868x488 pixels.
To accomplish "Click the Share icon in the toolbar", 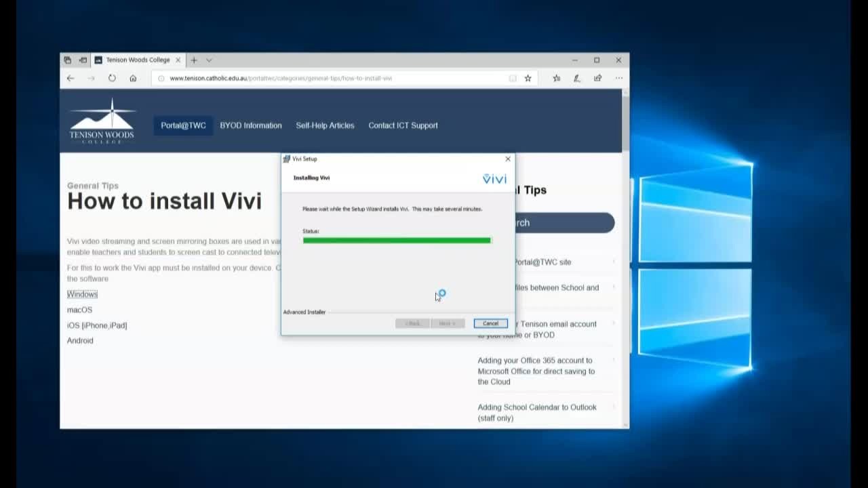I will coord(597,78).
